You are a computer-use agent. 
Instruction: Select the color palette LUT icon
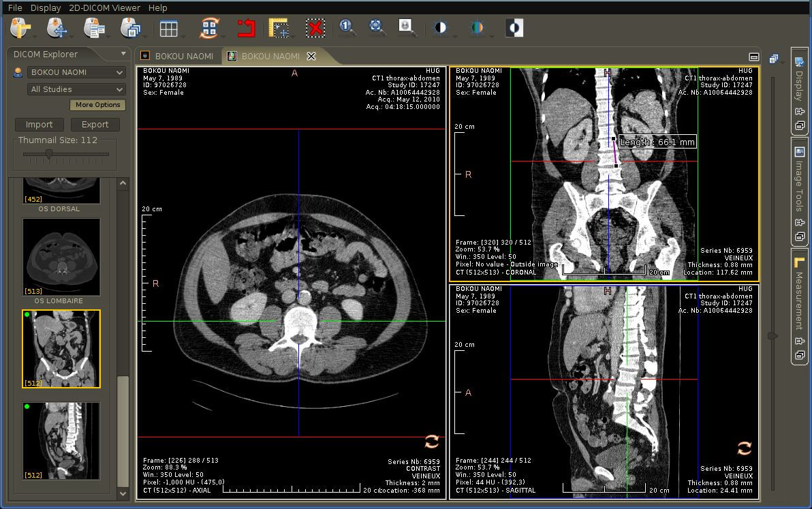pyautogui.click(x=477, y=28)
